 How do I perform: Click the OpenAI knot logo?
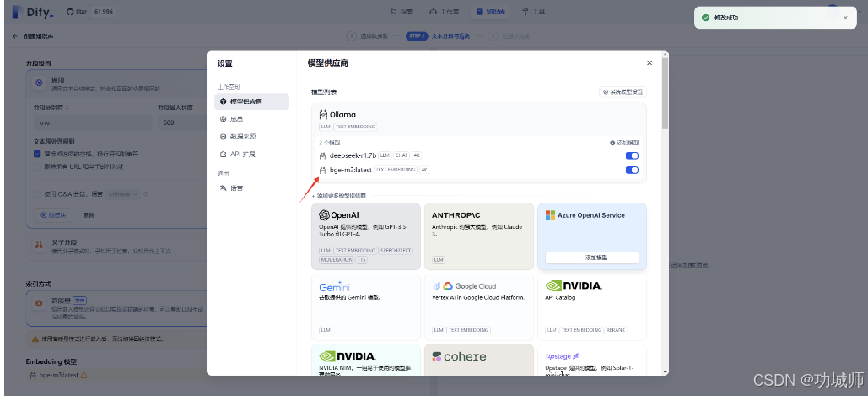tap(325, 215)
